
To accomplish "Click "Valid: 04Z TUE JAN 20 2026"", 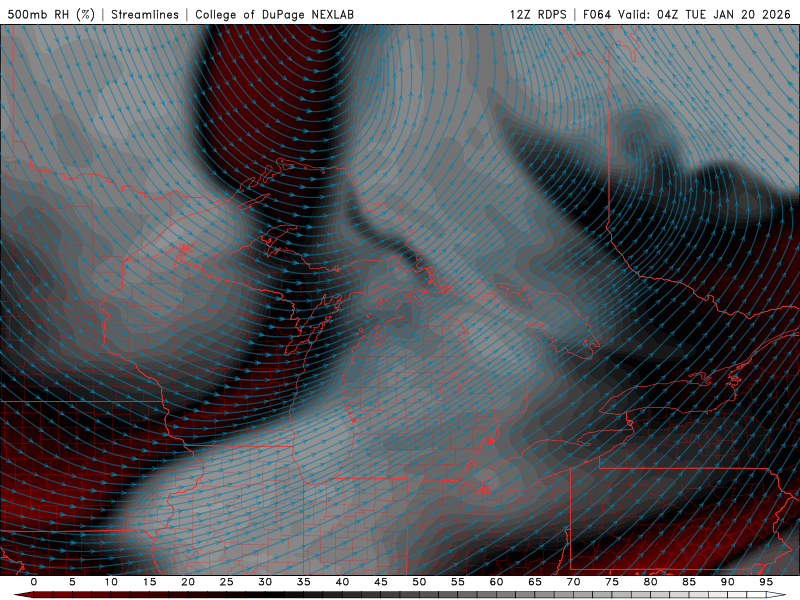I will pos(705,14).
